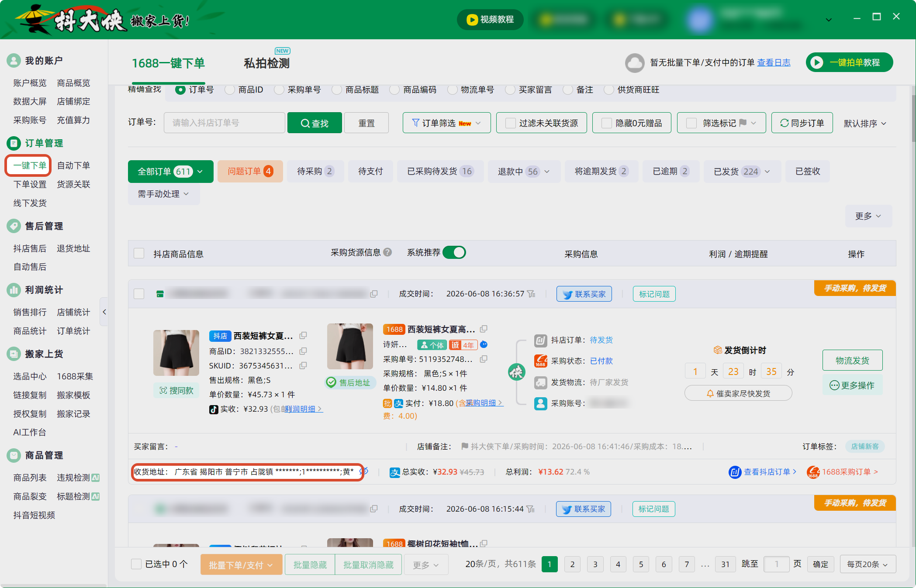
Task: Click the 我的账户 sidebar section icon
Action: (14, 60)
